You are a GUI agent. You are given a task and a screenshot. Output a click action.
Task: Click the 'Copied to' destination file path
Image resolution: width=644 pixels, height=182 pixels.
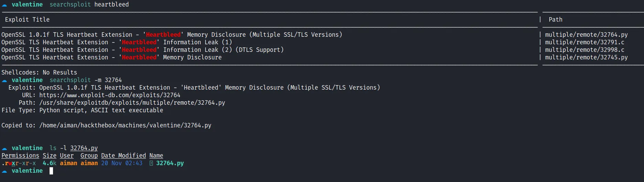point(125,125)
